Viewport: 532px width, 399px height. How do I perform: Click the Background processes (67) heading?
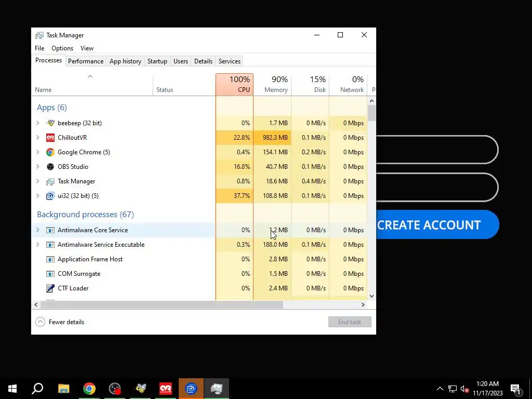(x=85, y=215)
